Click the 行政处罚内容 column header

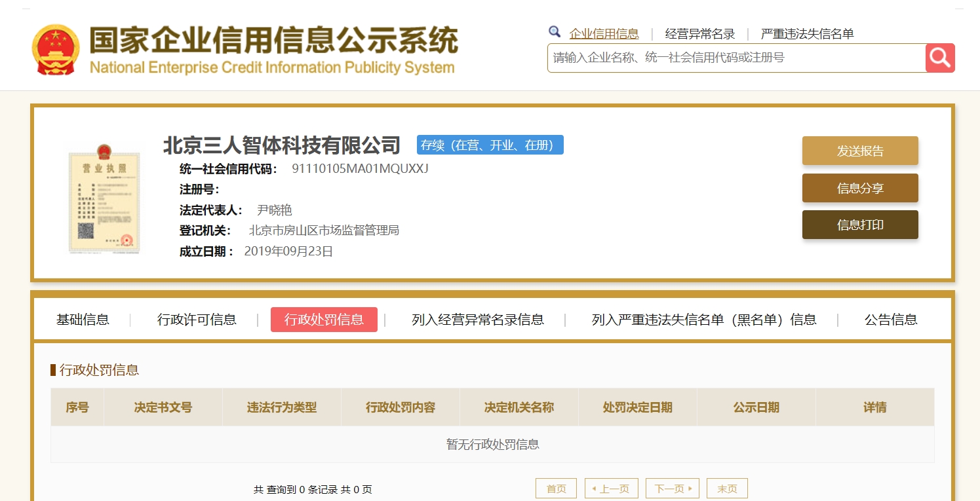pyautogui.click(x=401, y=407)
